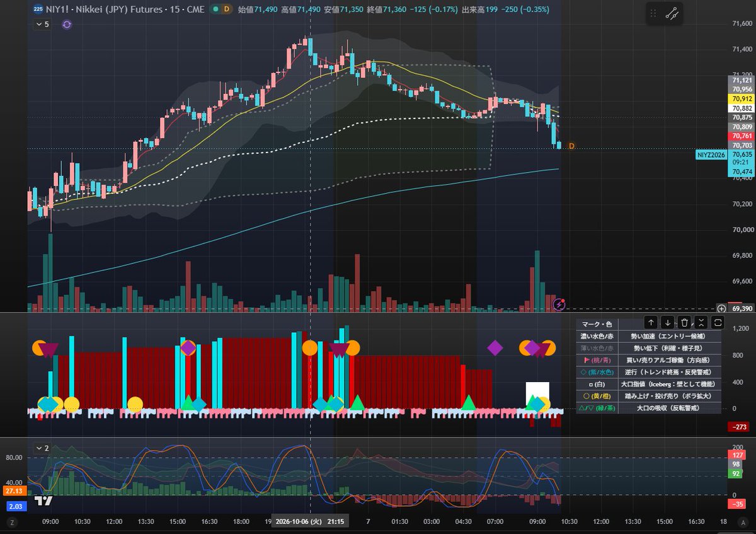Viewport: 756px width, 534px height.
Task: Click the 69,390 price axis label
Action: (x=741, y=309)
